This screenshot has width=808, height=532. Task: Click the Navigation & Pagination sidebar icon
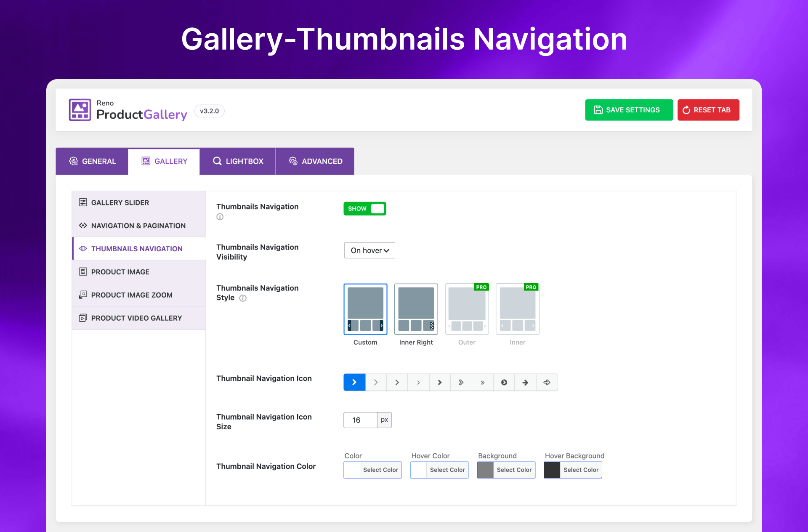(x=83, y=226)
